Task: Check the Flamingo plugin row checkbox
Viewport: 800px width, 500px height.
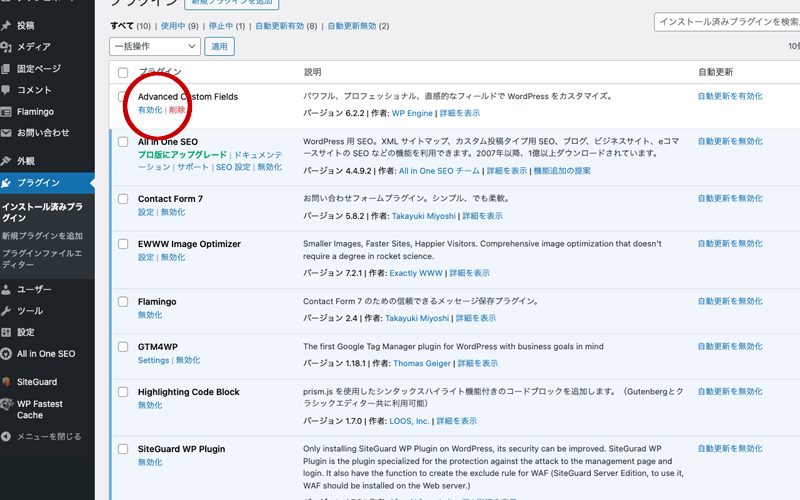Action: point(123,302)
